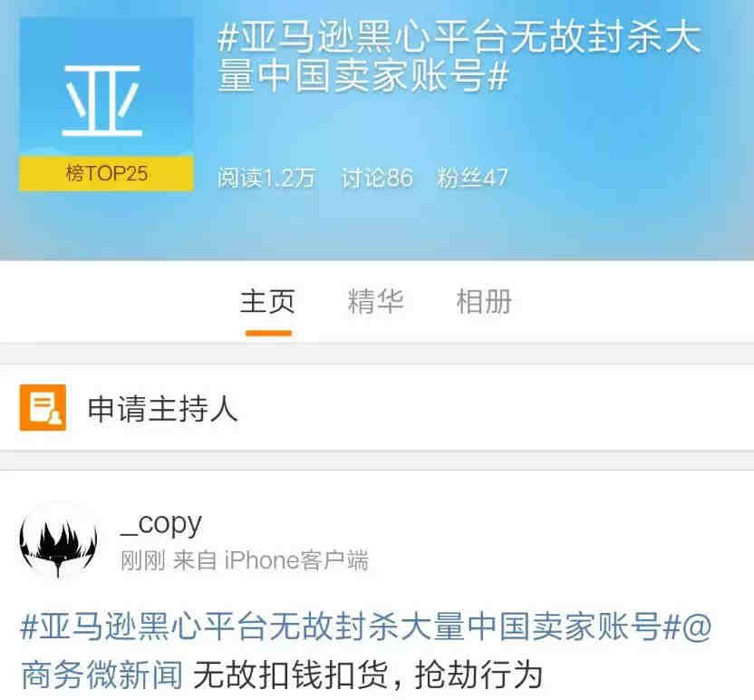Tap the 粉丝47 followers count

(472, 178)
